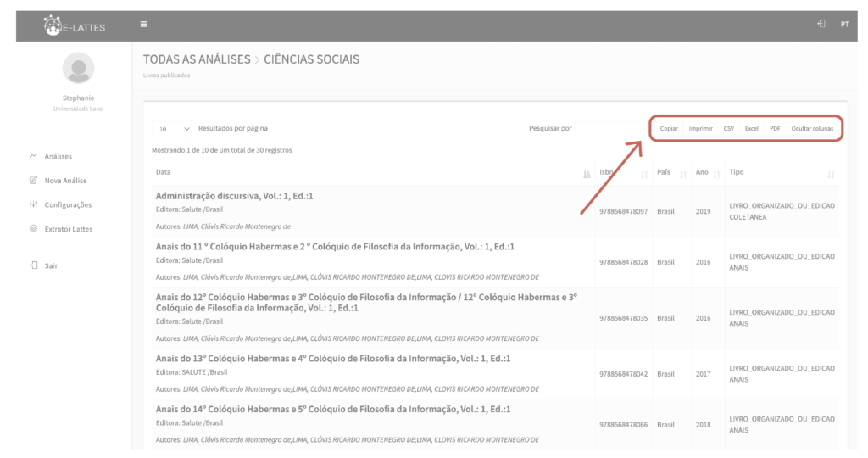Sort table by Isbn column
868x458 pixels.
coord(644,173)
